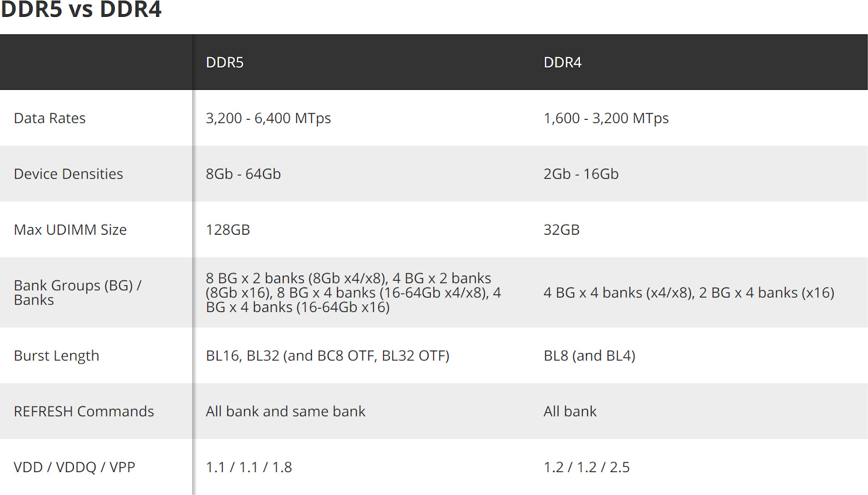Click Bank Groups (BG) / Banks label

[x=77, y=292]
